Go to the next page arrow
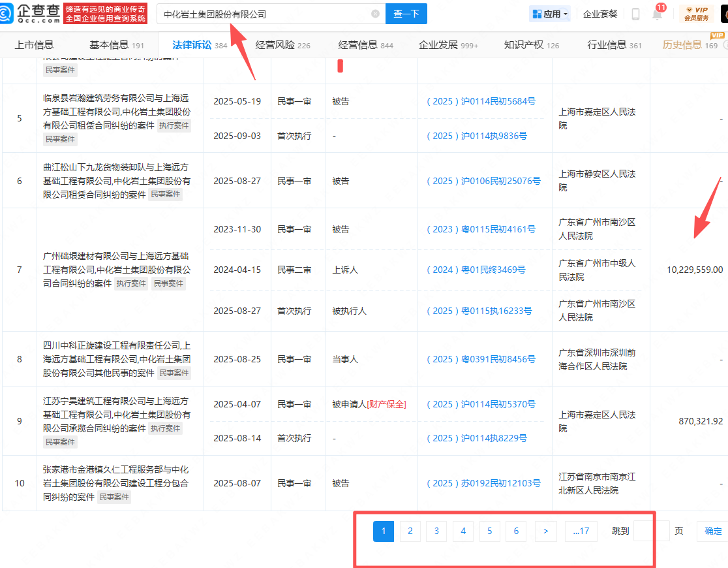This screenshot has width=728, height=568. 545,531
